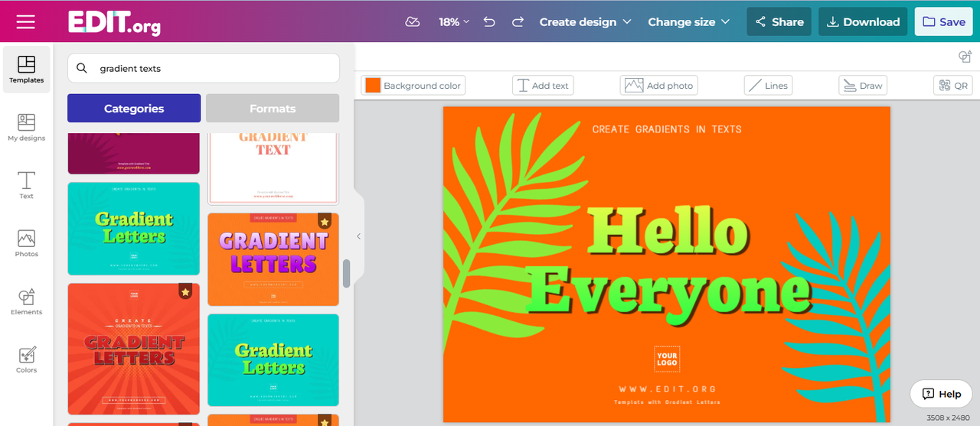
Task: Click the Download button
Action: (863, 21)
